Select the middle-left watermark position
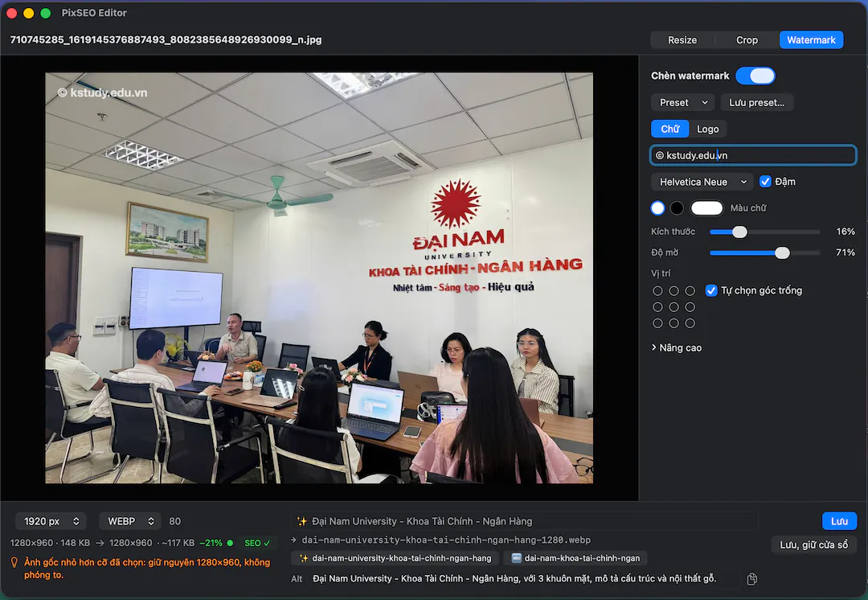The height and width of the screenshot is (600, 868). click(x=657, y=307)
